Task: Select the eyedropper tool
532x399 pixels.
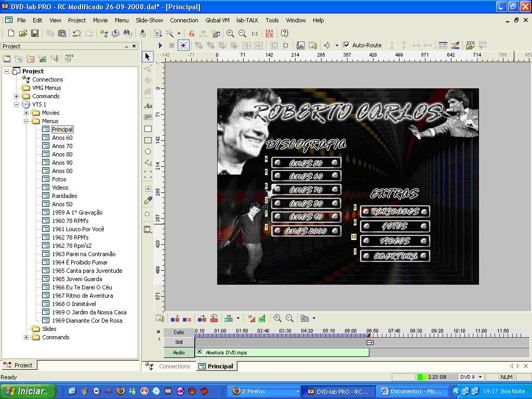Action: click(x=148, y=201)
